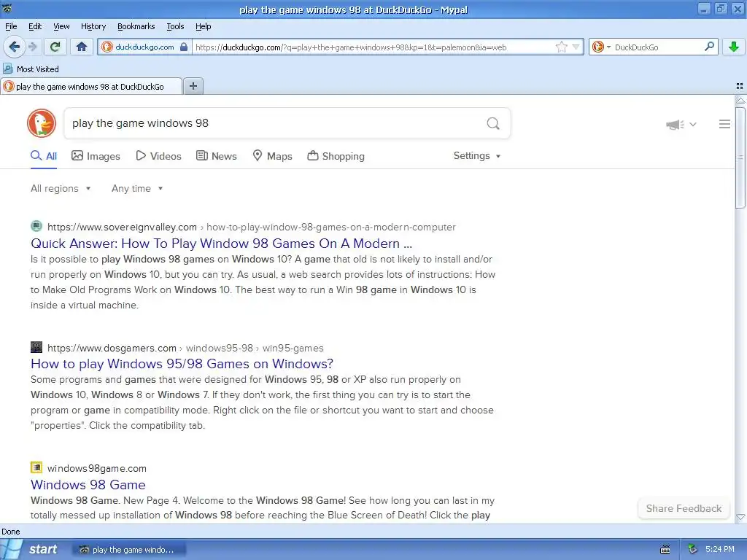Click the windows98game favicon
This screenshot has width=747, height=560.
click(x=36, y=467)
